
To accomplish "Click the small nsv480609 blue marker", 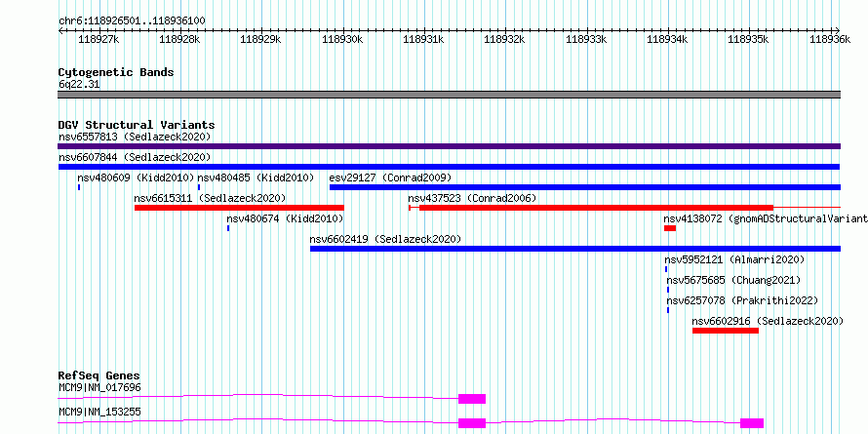I will point(79,187).
